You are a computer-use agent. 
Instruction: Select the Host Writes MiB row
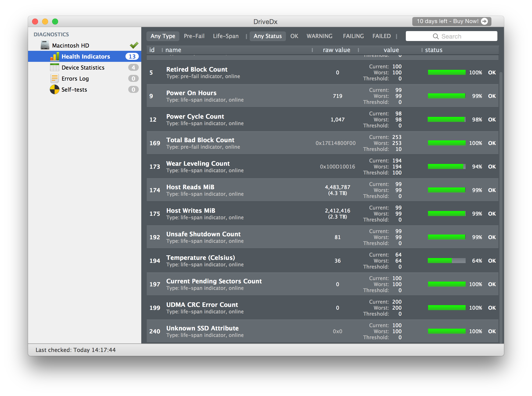click(323, 214)
